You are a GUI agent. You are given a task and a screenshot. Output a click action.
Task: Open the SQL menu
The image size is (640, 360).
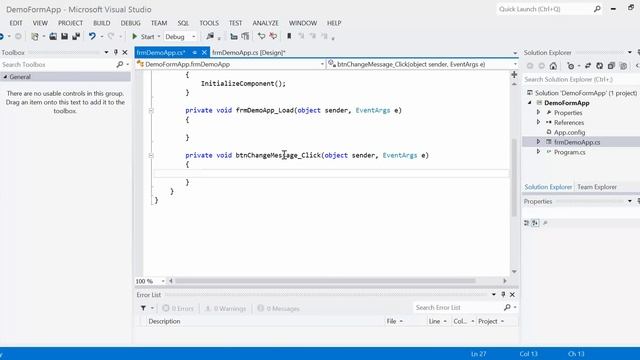(183, 23)
